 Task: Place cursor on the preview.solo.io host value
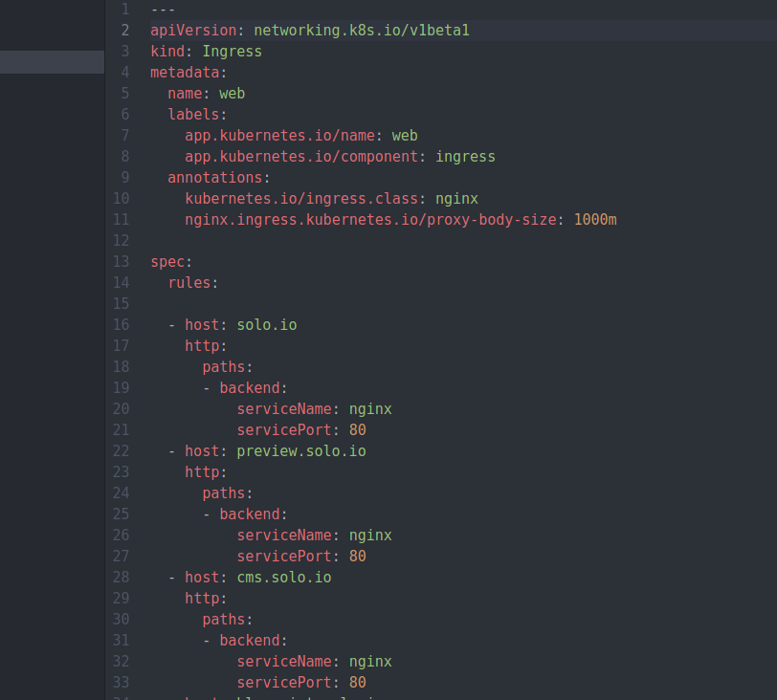point(300,451)
